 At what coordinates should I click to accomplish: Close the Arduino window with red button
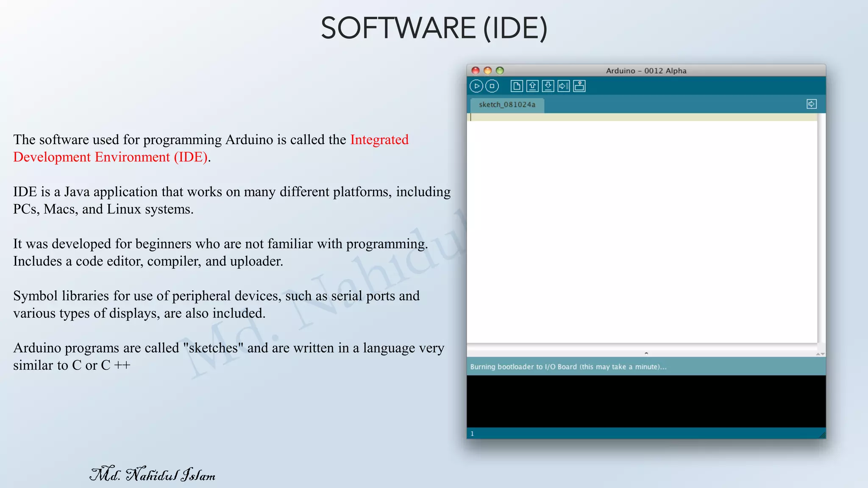[x=476, y=70]
